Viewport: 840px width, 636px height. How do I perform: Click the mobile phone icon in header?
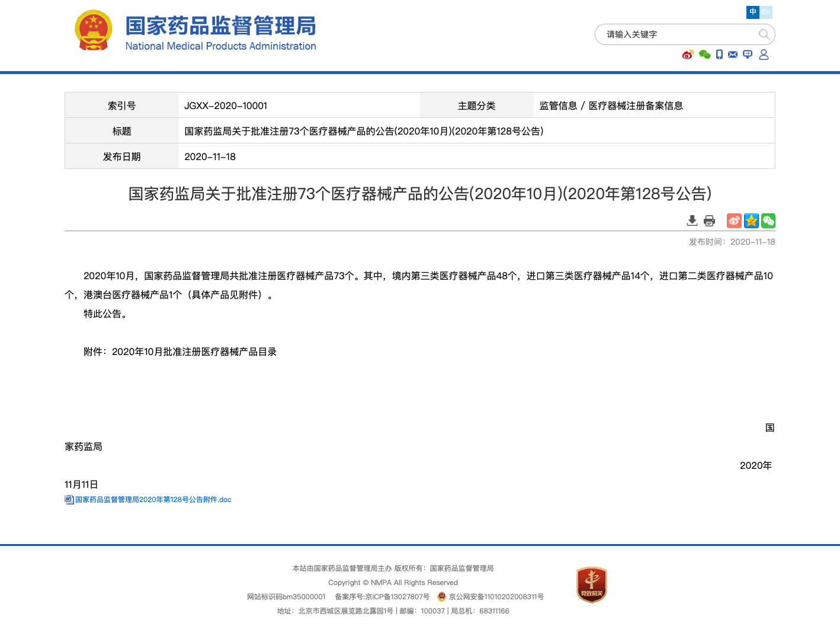(719, 55)
